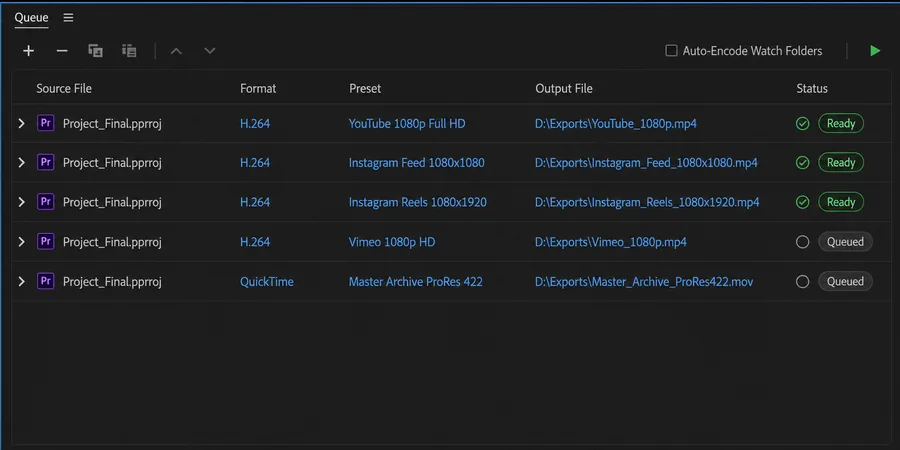Open the H.264 format link in the Vimeo row
The height and width of the screenshot is (450, 900).
(x=255, y=242)
